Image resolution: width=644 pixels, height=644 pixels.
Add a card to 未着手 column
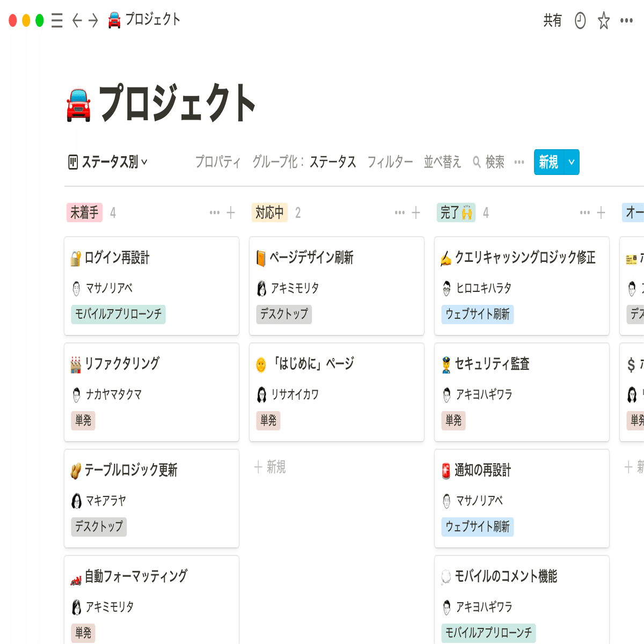click(x=231, y=213)
